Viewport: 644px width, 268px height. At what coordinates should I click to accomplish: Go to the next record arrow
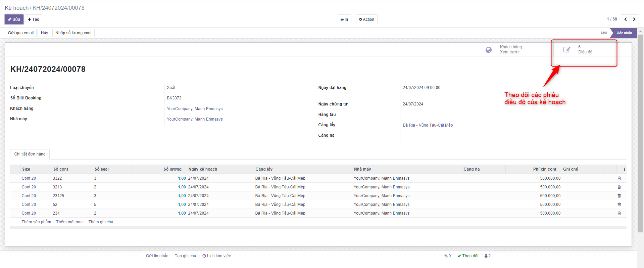(x=634, y=19)
